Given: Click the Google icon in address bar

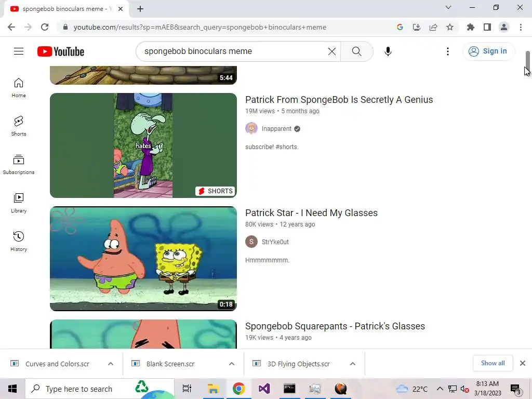Looking at the screenshot, I should tap(400, 27).
